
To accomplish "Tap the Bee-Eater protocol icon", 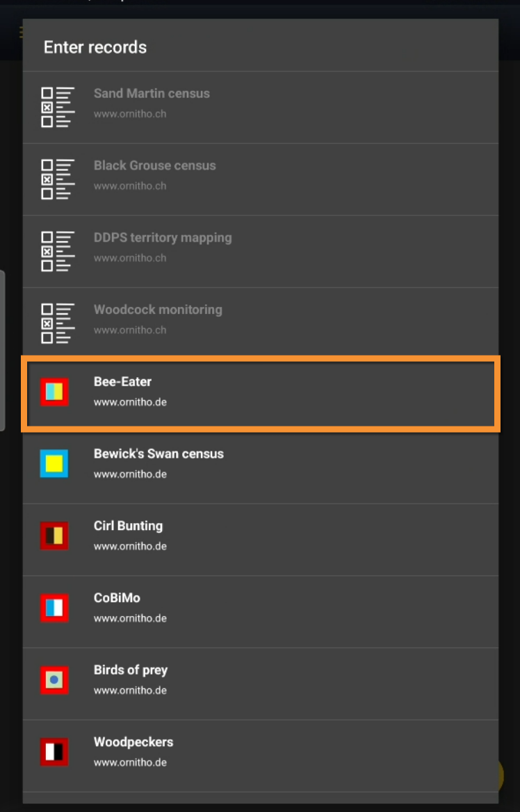I will coord(54,392).
